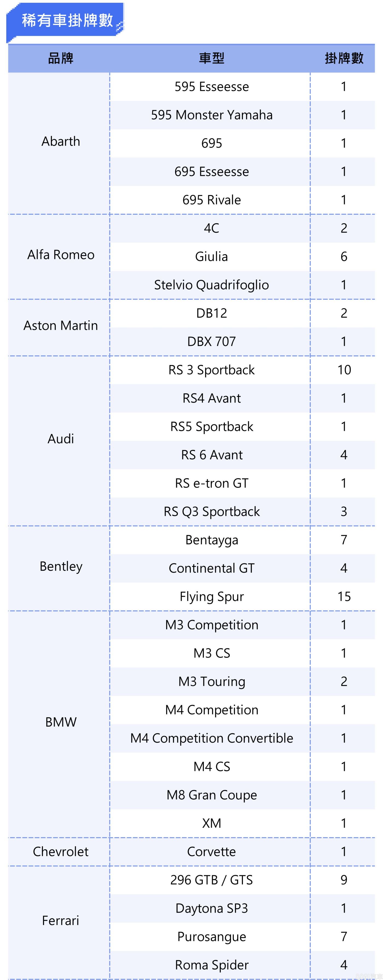Image resolution: width=383 pixels, height=980 pixels.
Task: Select the 品牌 column header
Action: tap(60, 58)
